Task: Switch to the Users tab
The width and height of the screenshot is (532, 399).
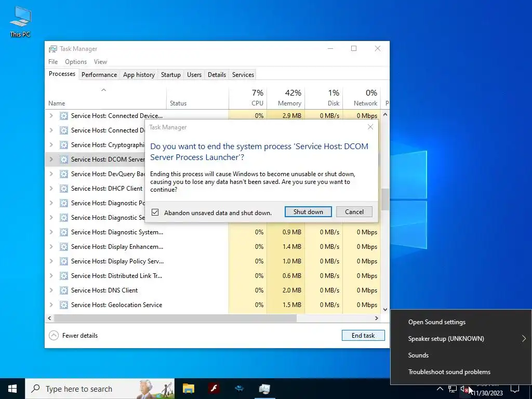Action: [194, 75]
